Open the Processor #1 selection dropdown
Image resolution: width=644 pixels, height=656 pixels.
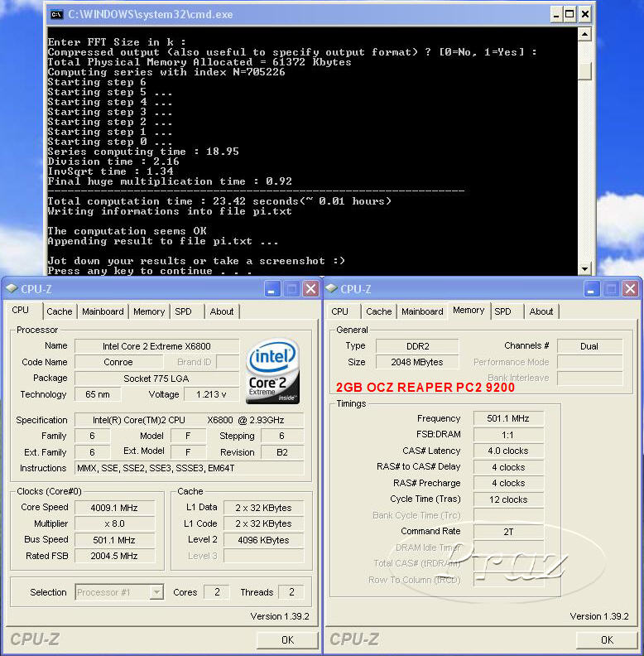(x=156, y=592)
